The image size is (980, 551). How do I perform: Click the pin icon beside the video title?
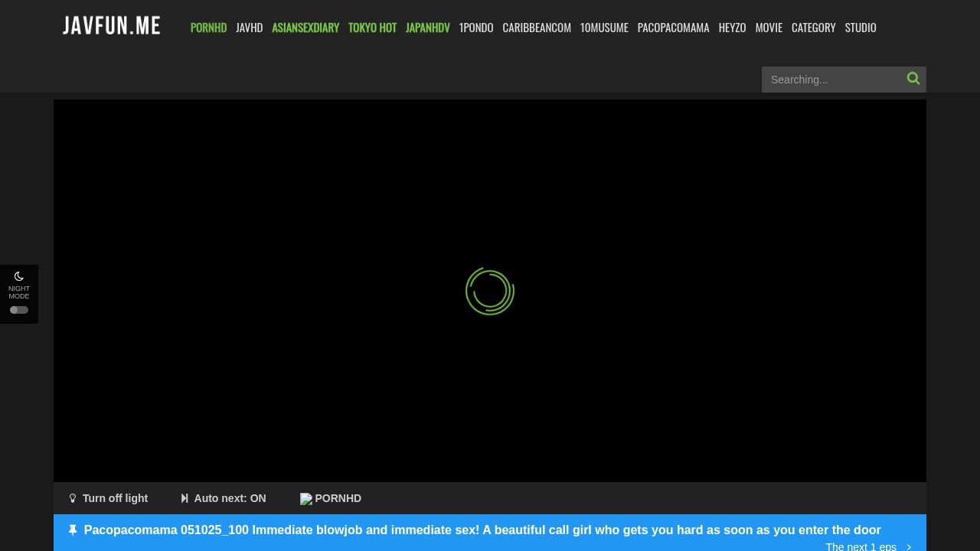pyautogui.click(x=73, y=530)
